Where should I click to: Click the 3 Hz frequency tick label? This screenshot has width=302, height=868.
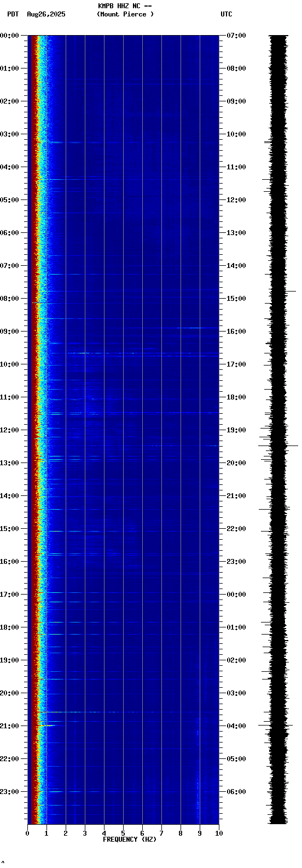85,833
